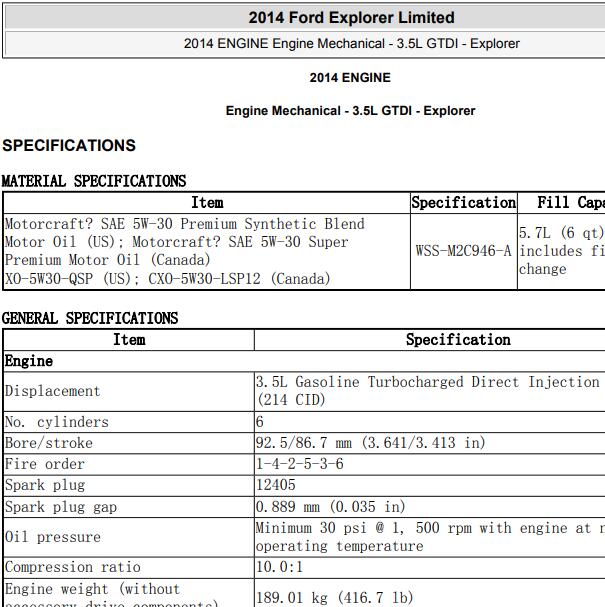This screenshot has height=607, width=605.
Task: Click the '1-4-2-5-3-6' fire order value
Action: tap(300, 464)
